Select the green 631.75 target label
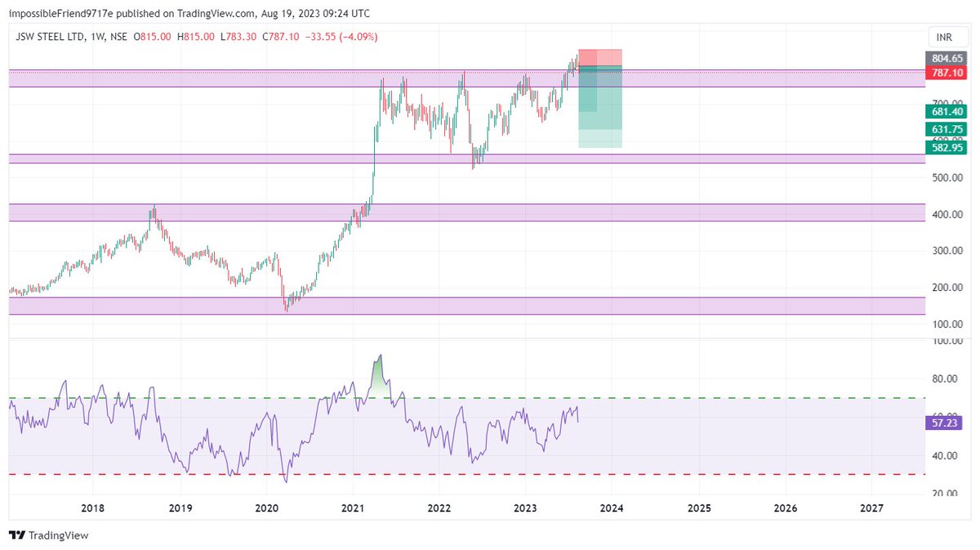This screenshot has height=550, width=980. pos(947,130)
